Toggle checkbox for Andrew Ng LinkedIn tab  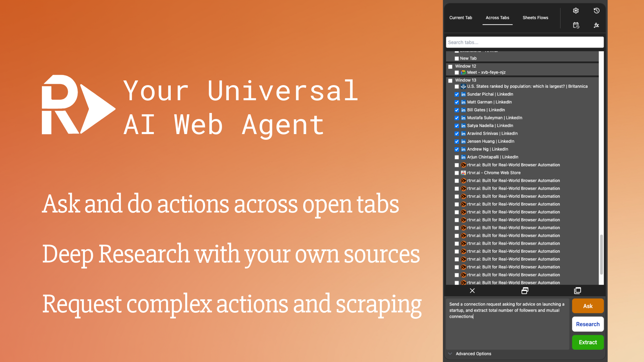click(457, 149)
